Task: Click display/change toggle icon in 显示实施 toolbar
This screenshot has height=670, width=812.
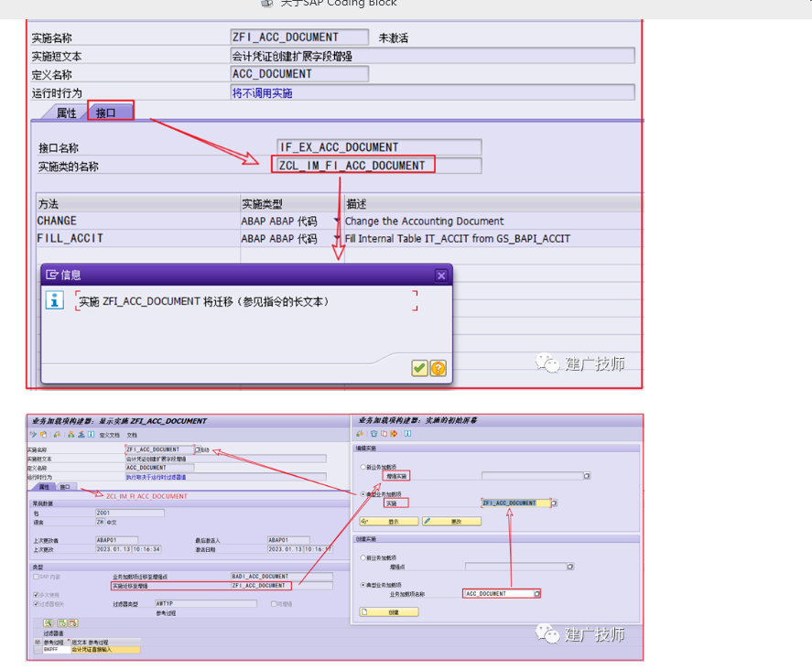Action: tap(33, 435)
